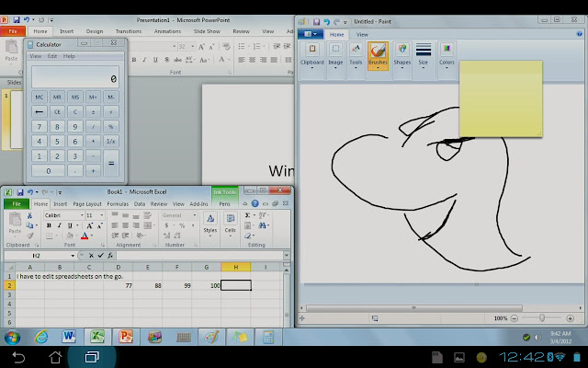The image size is (588, 368).
Task: Open the Cells group in Excel
Action: coord(230,224)
